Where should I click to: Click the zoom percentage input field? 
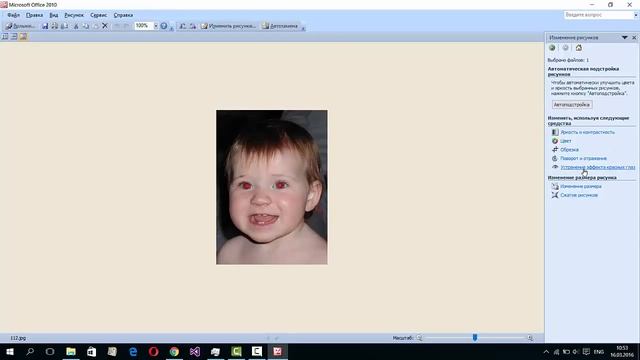click(144, 26)
